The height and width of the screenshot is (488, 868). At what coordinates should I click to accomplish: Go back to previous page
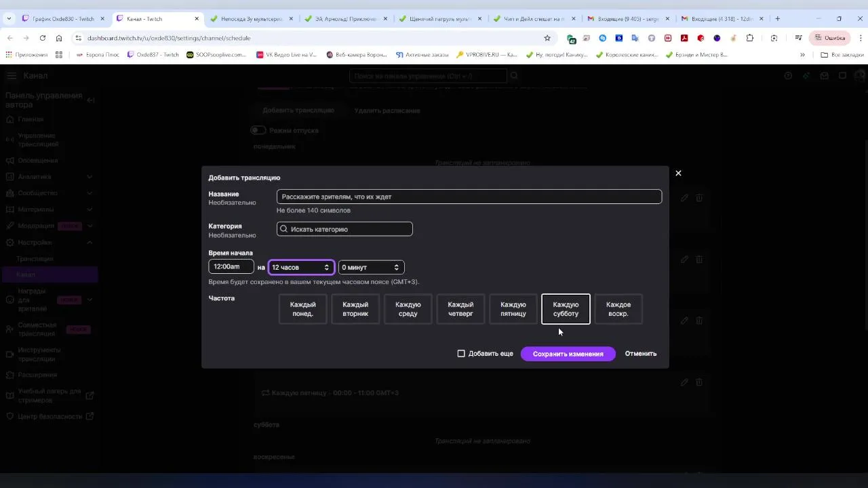(10, 38)
